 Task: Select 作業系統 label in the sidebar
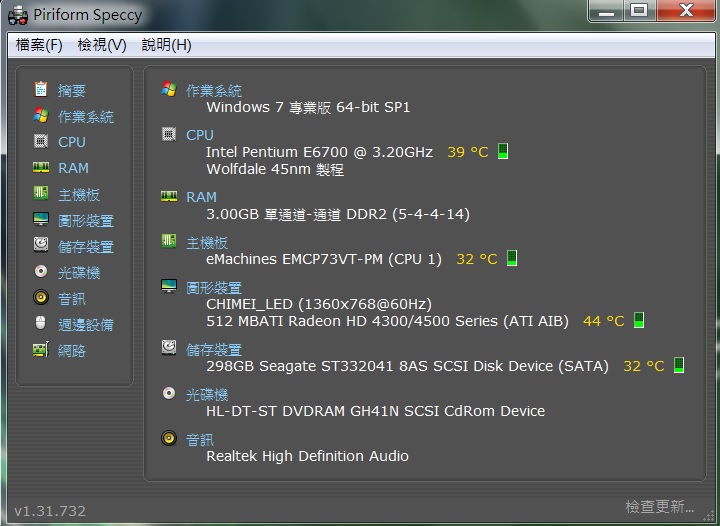[x=85, y=117]
